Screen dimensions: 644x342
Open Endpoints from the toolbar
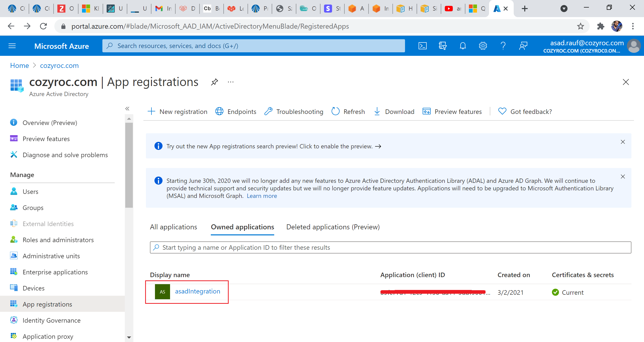[x=236, y=111]
